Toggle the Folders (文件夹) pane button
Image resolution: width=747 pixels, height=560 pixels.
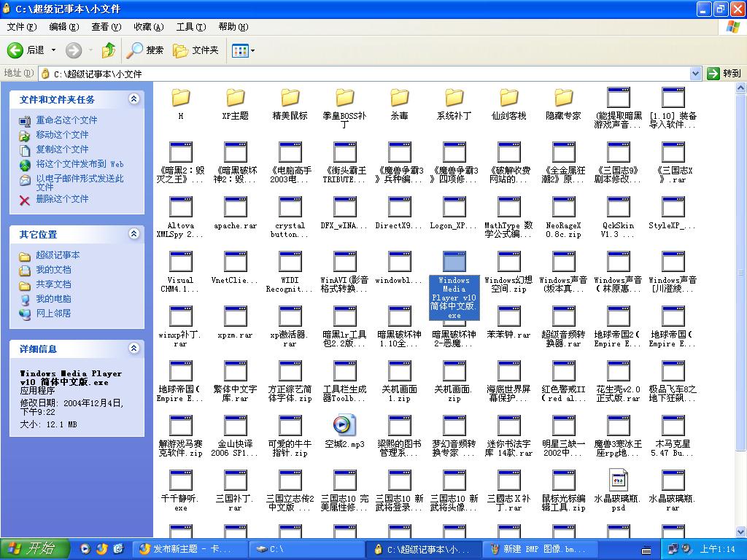pyautogui.click(x=196, y=50)
